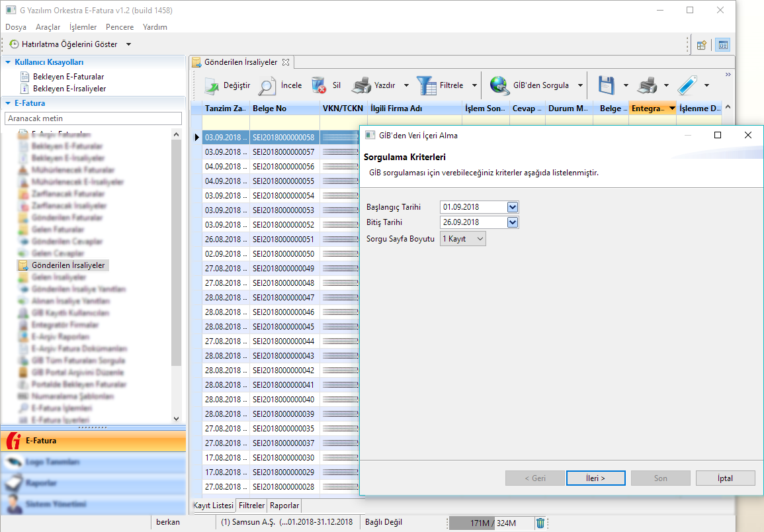Click the Değiştir edit icon
764x532 pixels.
211,85
